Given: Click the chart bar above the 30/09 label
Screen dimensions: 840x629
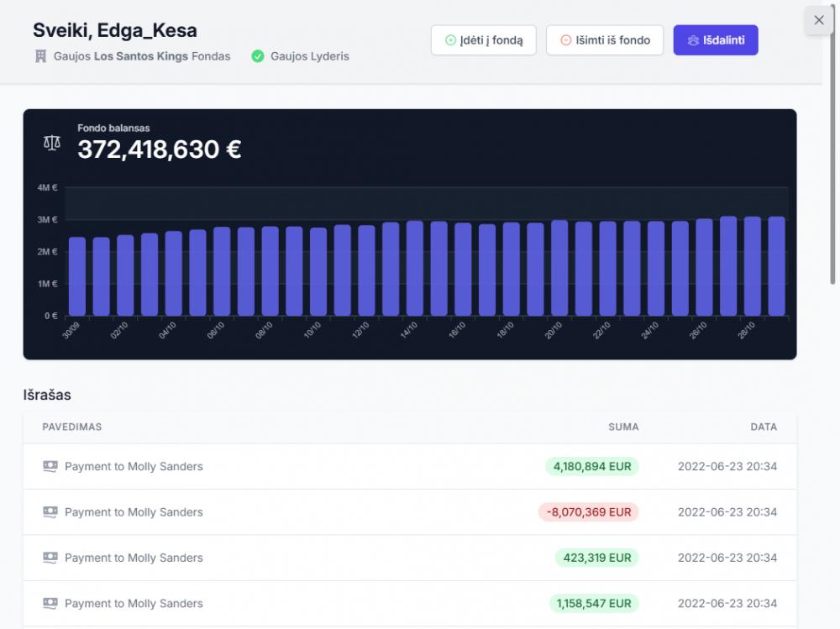Looking at the screenshot, I should click(x=77, y=276).
